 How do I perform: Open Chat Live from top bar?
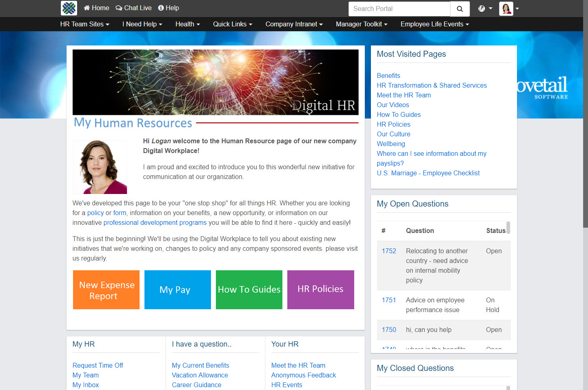coord(134,8)
